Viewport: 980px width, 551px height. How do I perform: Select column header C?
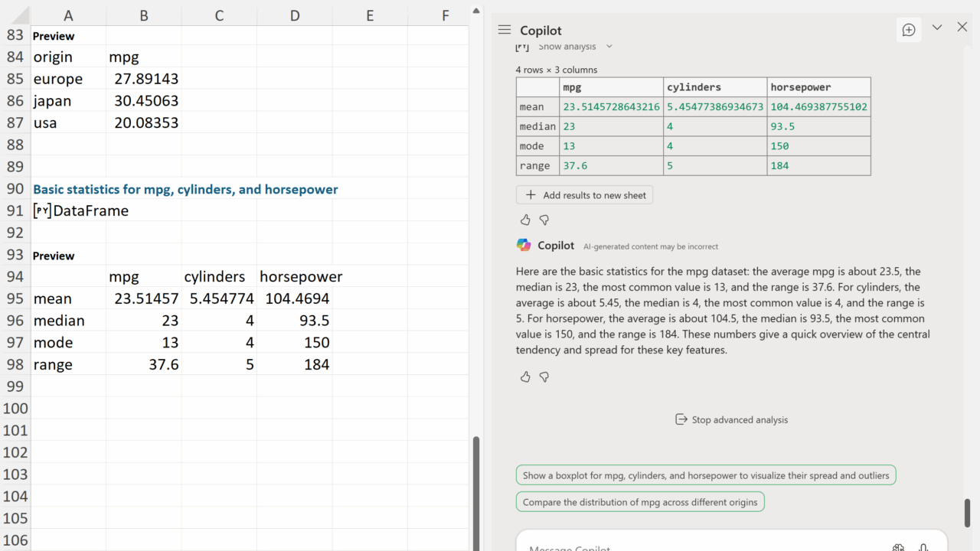[x=219, y=15]
